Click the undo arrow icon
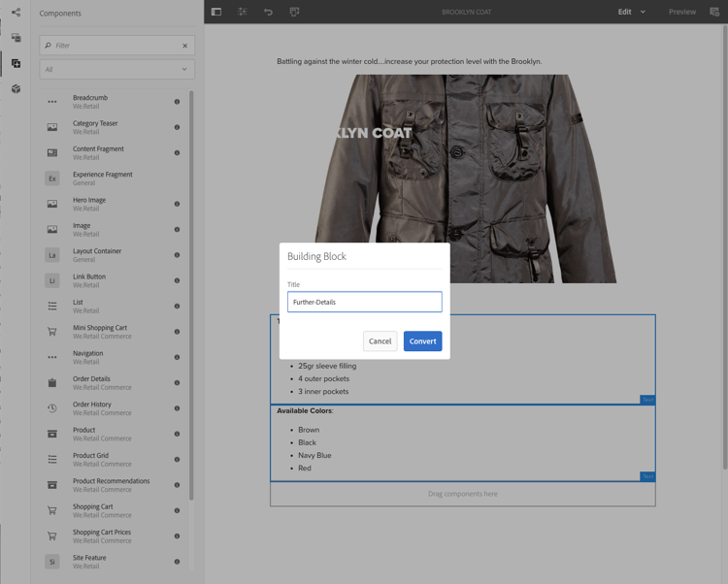The image size is (728, 584). click(x=268, y=12)
